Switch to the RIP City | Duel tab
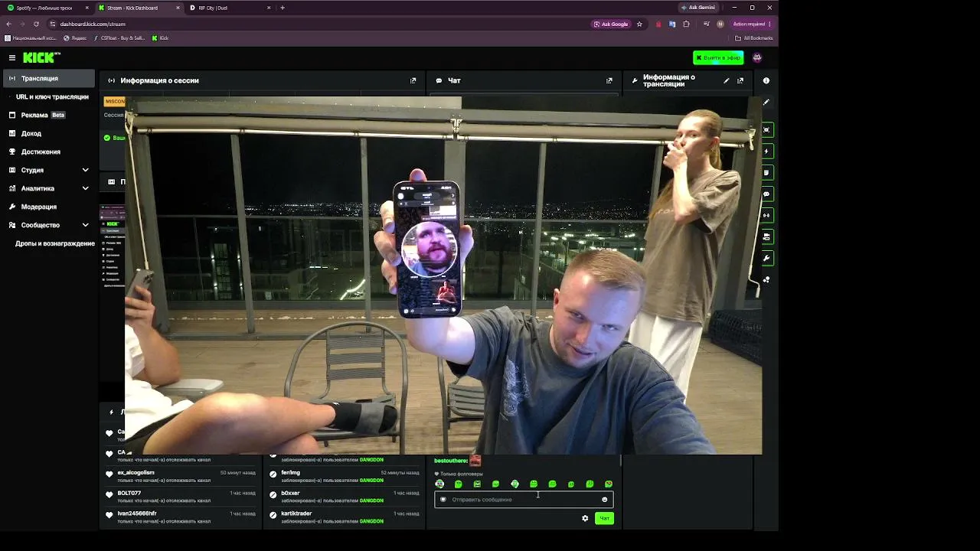 (x=230, y=8)
